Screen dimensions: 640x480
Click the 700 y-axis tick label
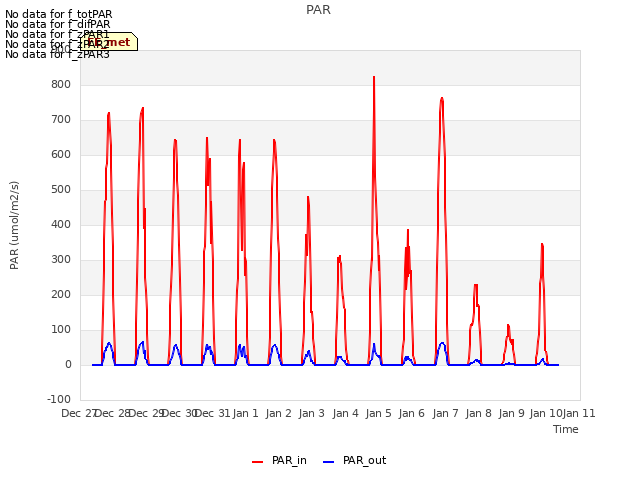(x=61, y=120)
